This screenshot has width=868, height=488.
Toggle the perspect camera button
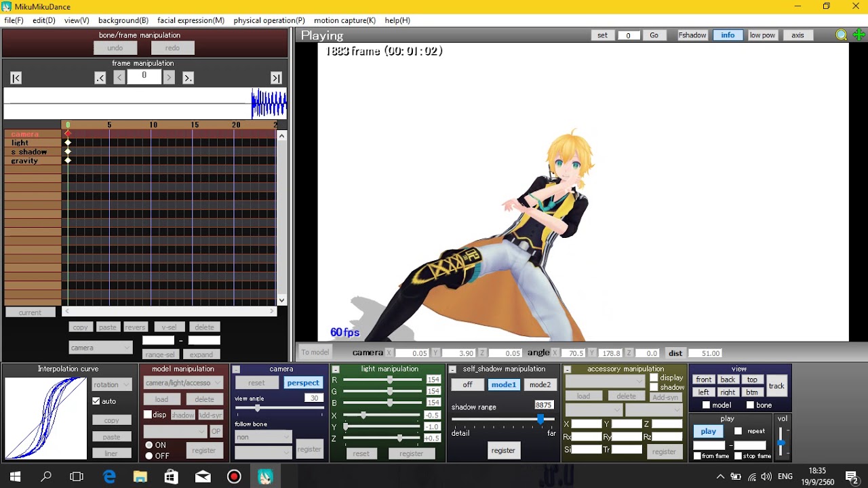[302, 383]
